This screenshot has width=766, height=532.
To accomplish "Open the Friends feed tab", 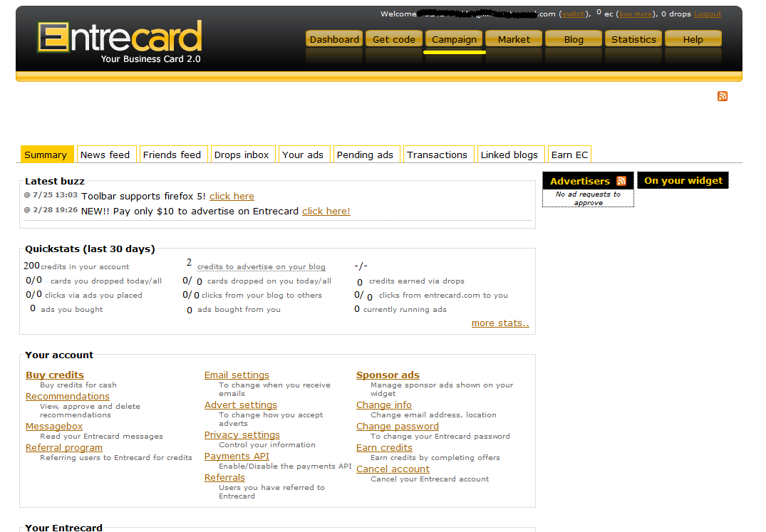I will tap(172, 155).
